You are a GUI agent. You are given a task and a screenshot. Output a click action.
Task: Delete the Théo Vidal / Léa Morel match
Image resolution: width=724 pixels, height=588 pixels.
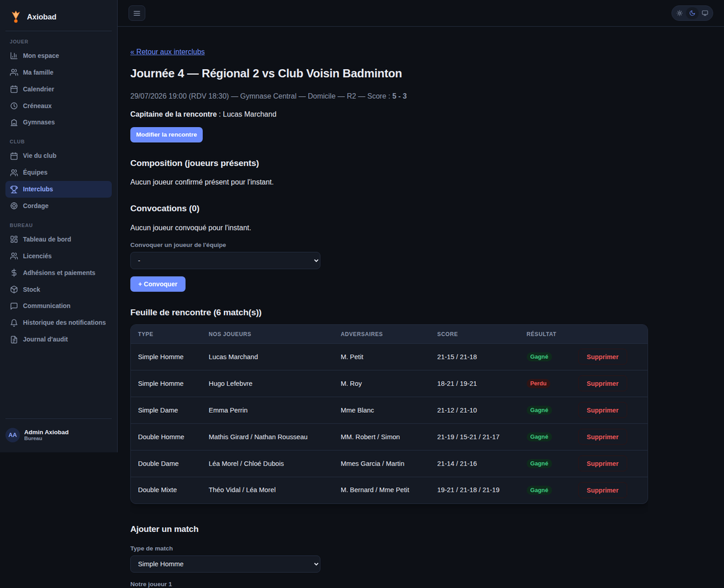click(602, 491)
